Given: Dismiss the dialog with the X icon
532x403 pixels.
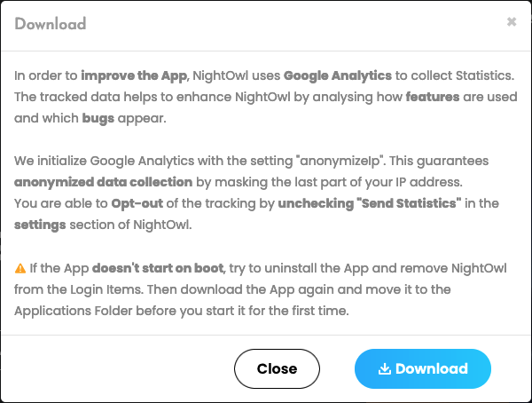Looking at the screenshot, I should click(512, 21).
